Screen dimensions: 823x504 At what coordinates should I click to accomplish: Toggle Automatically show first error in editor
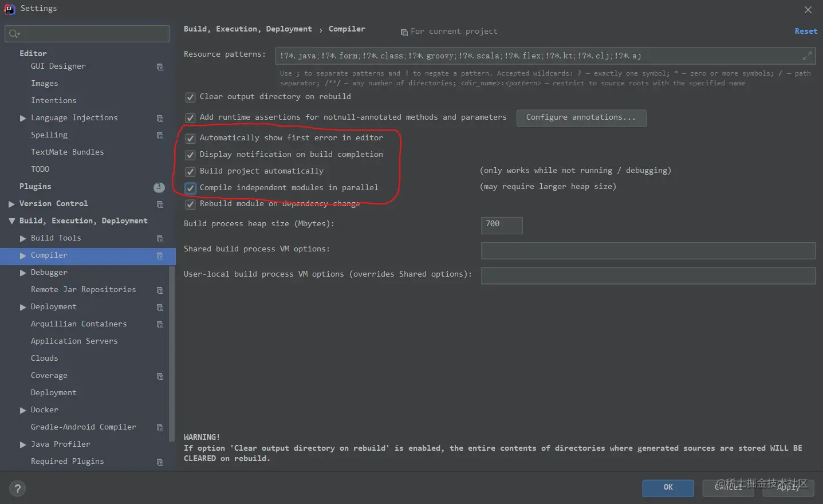pyautogui.click(x=190, y=139)
